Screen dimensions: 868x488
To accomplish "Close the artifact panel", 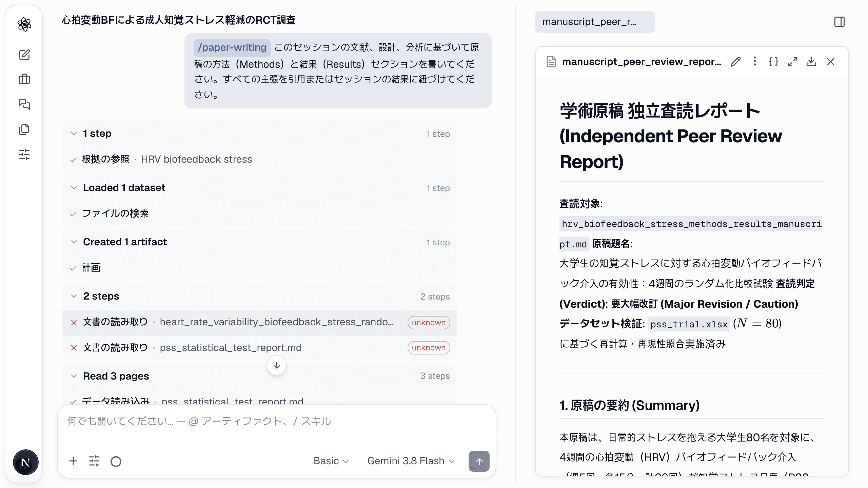I will pos(831,62).
